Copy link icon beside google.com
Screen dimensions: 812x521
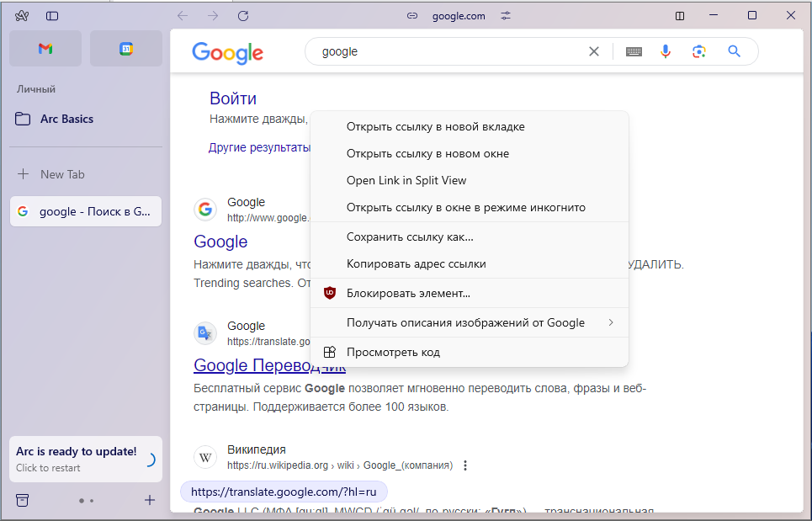pos(412,16)
